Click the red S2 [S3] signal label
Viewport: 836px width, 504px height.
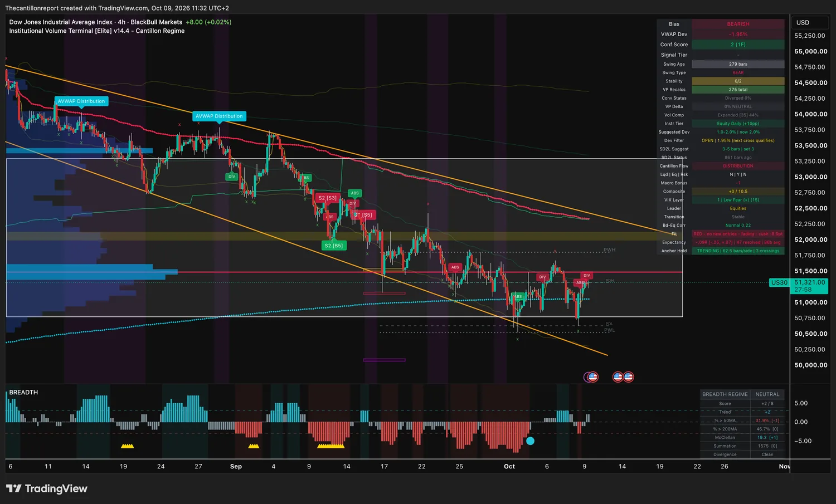[x=328, y=198]
